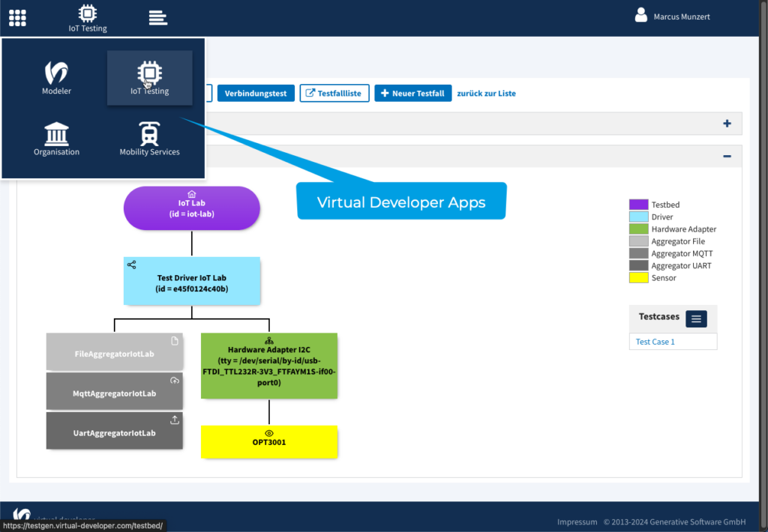Image resolution: width=768 pixels, height=532 pixels.
Task: Click the home icon on the IoT Lab node
Action: 191,196
